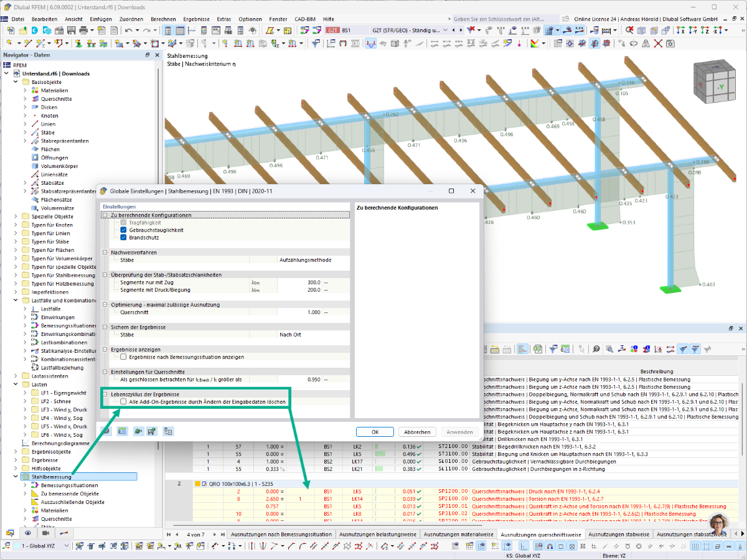Click the copy settings icon in dialog footer
Viewport: 747px width, 560px height.
pyautogui.click(x=168, y=431)
